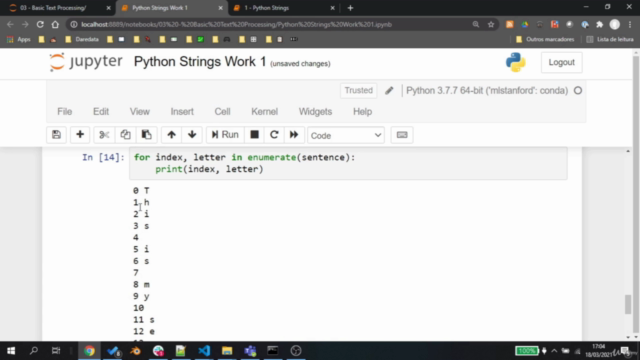Open the Edit menu
The image size is (640, 360).
tap(101, 111)
